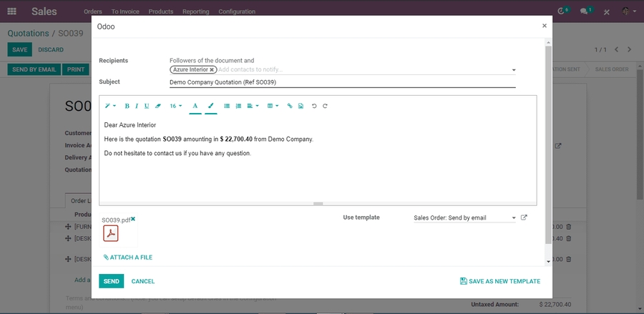Open the SO039.pdf attachment icon

[111, 233]
